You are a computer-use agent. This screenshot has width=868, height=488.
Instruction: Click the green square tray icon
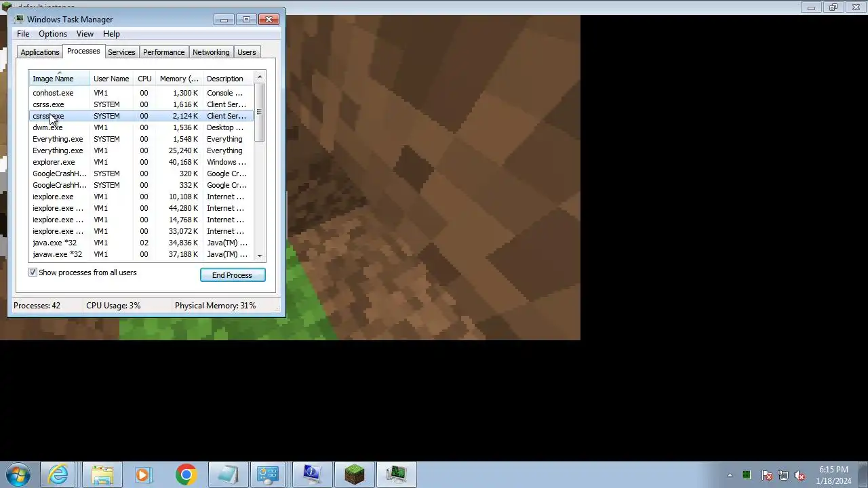click(x=747, y=475)
